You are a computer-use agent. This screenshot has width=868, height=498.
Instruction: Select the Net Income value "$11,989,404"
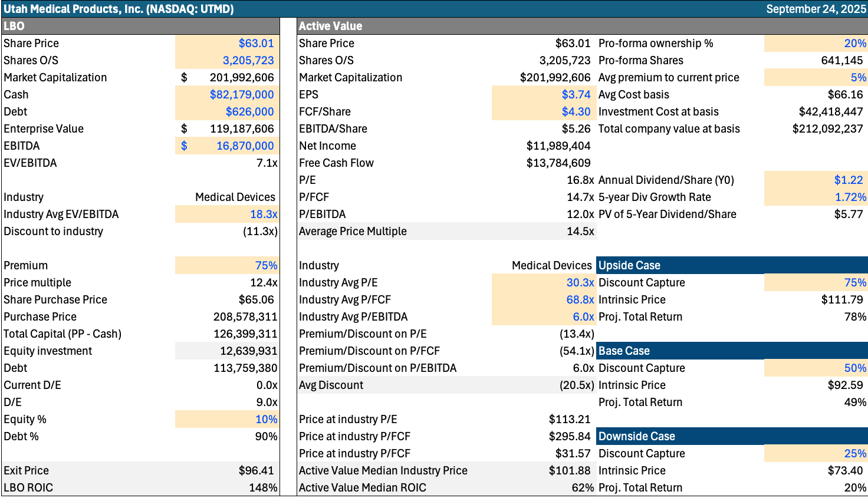coord(558,146)
